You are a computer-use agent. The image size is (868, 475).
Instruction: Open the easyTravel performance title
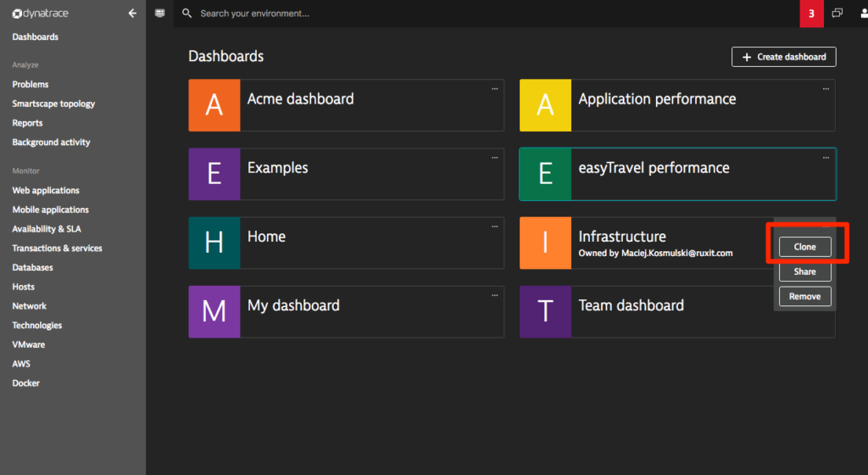(654, 168)
